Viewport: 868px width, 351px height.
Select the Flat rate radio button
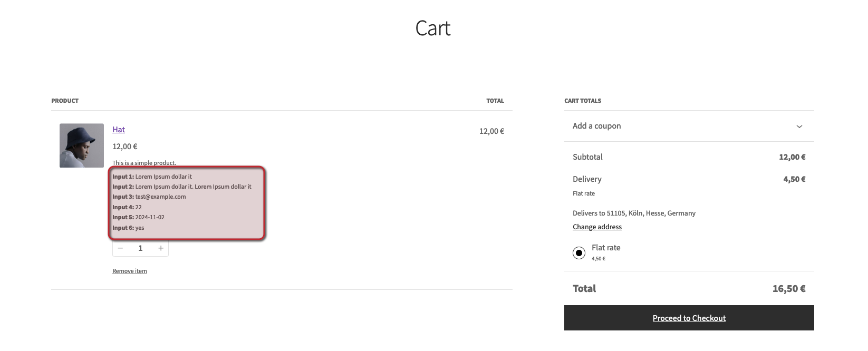[579, 253]
